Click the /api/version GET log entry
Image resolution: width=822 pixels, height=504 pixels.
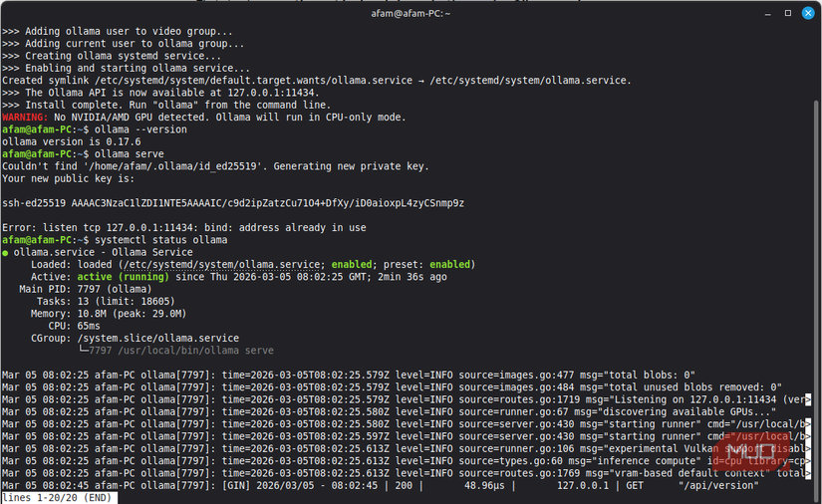click(x=380, y=486)
